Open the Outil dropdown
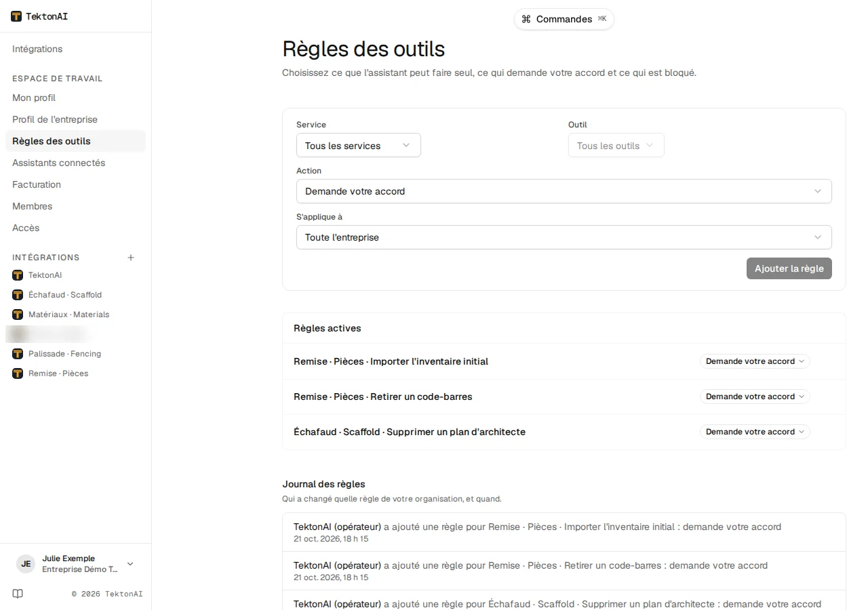The height and width of the screenshot is (610, 868). pyautogui.click(x=616, y=146)
